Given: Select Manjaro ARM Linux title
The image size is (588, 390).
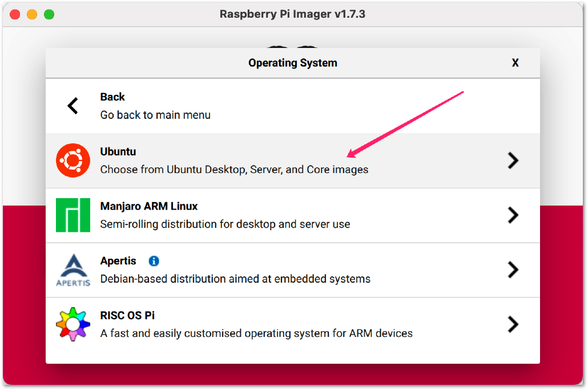Looking at the screenshot, I should 149,206.
